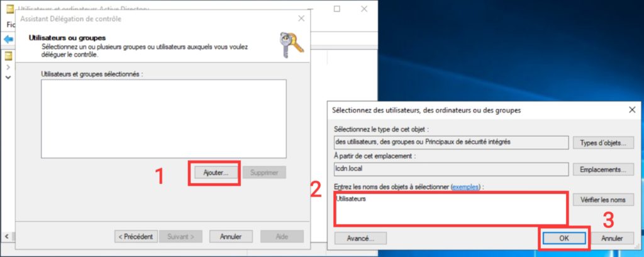Screen dimensions: 644x257
Task: Cancel the object selection dialog
Action: [612, 238]
